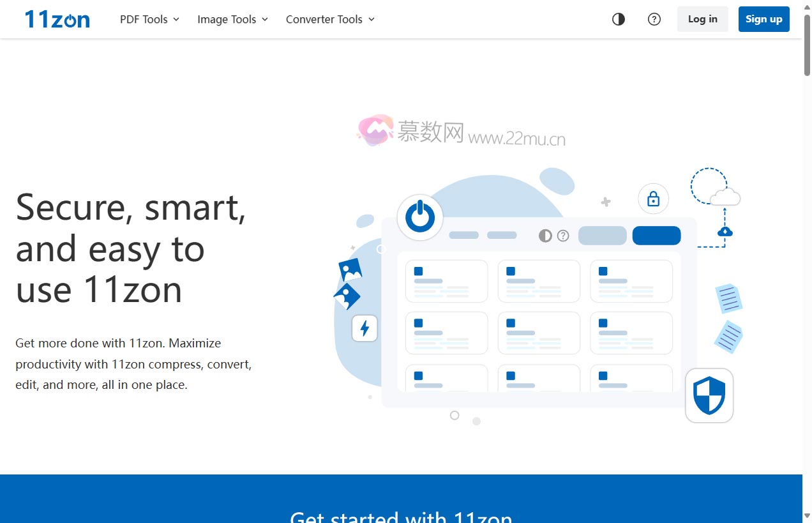The width and height of the screenshot is (812, 523).
Task: Toggle dark mode with the contrast icon
Action: 618,19
